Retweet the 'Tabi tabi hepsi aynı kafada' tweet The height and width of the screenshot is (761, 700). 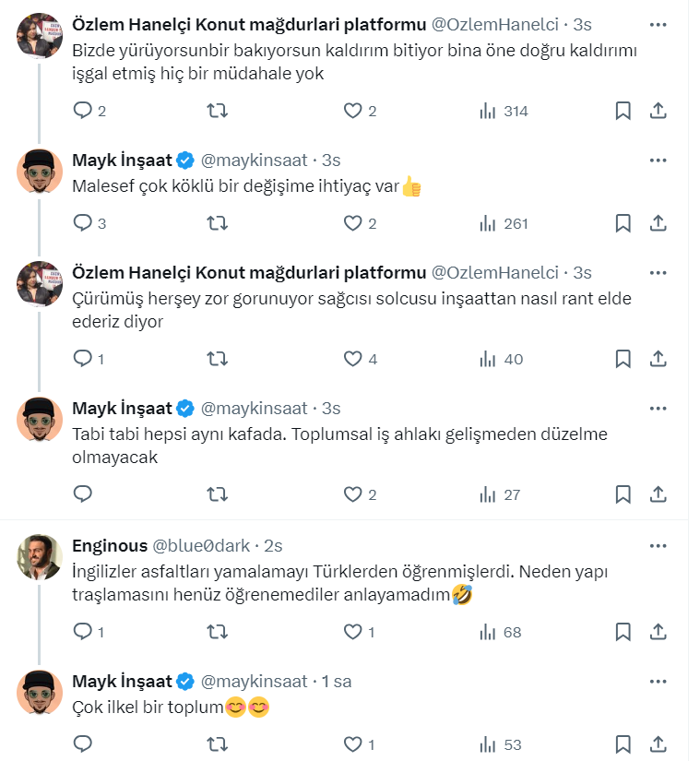(x=218, y=494)
